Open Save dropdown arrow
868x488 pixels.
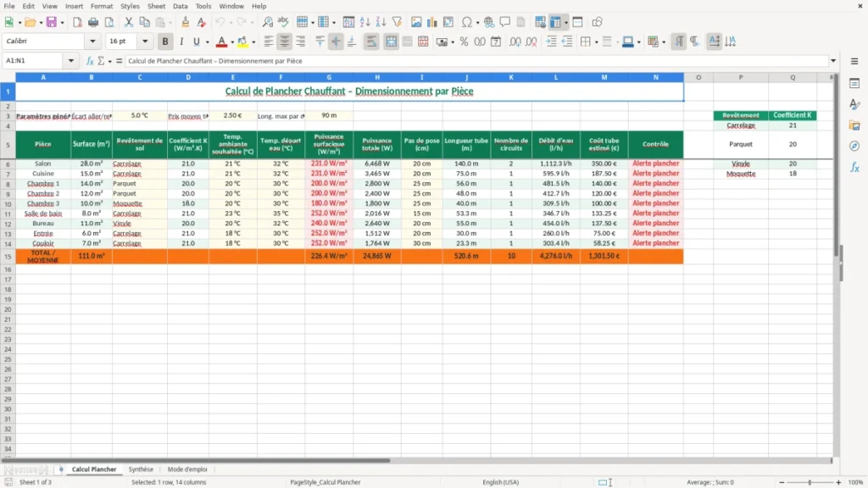[x=62, y=23]
